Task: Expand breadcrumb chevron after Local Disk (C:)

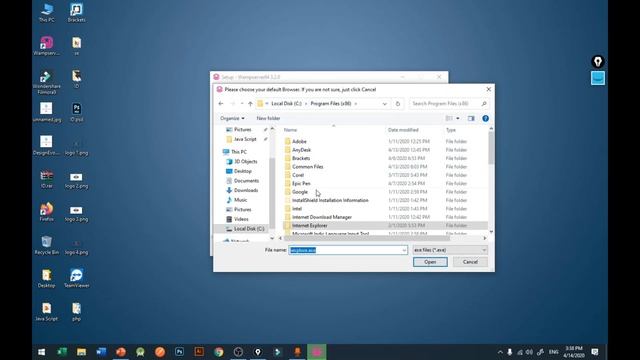Action: click(x=306, y=104)
